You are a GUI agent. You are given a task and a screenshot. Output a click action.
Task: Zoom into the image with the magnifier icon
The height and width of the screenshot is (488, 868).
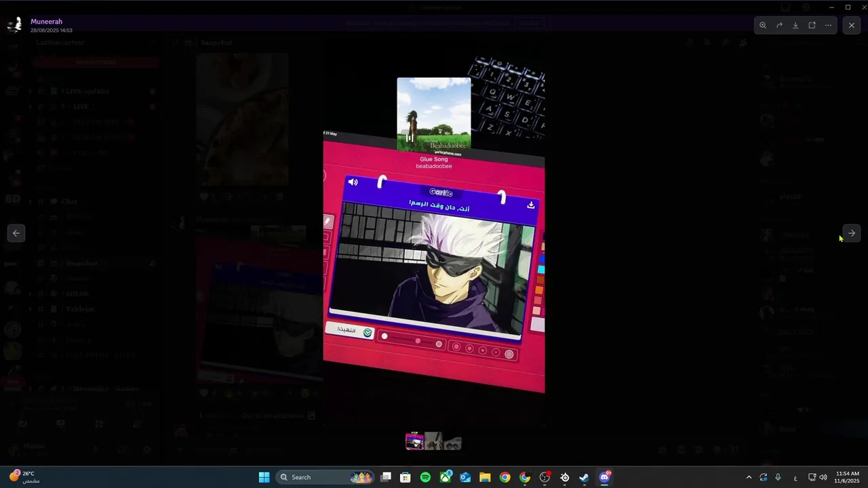[763, 25]
